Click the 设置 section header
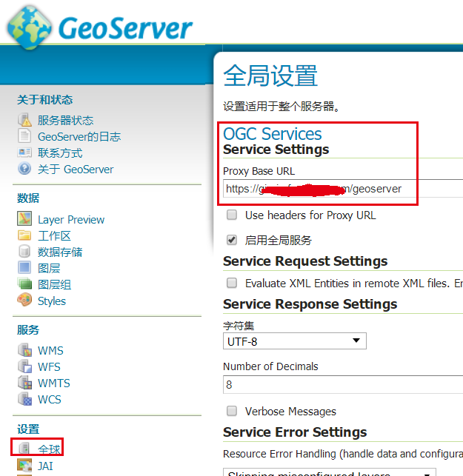This screenshot has height=476, width=463. click(x=28, y=429)
